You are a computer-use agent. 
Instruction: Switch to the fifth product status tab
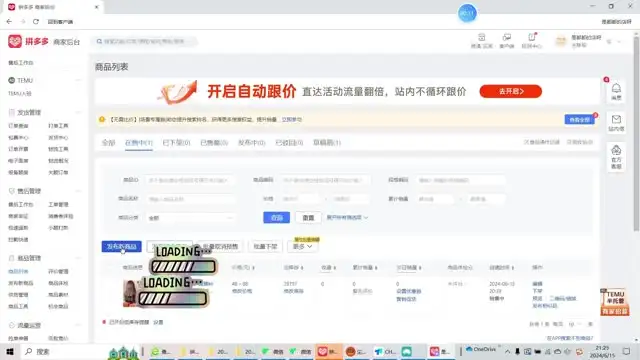point(251,142)
